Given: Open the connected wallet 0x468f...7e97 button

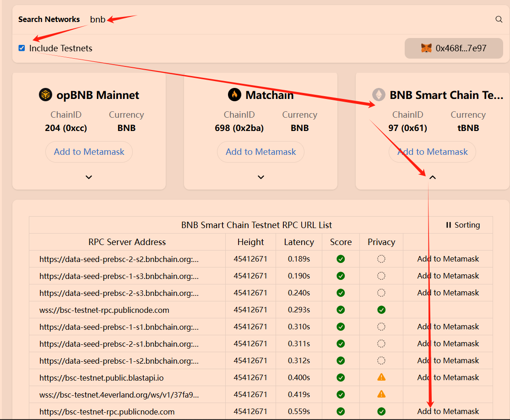Looking at the screenshot, I should click(454, 48).
